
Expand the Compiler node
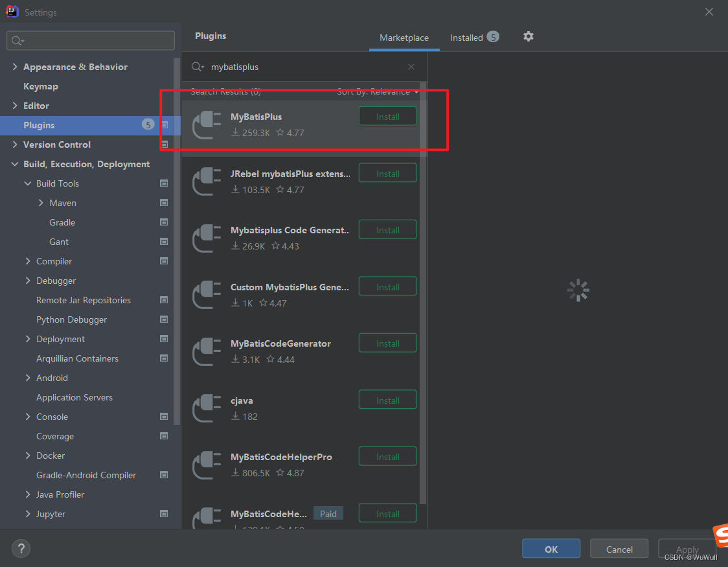tap(28, 261)
